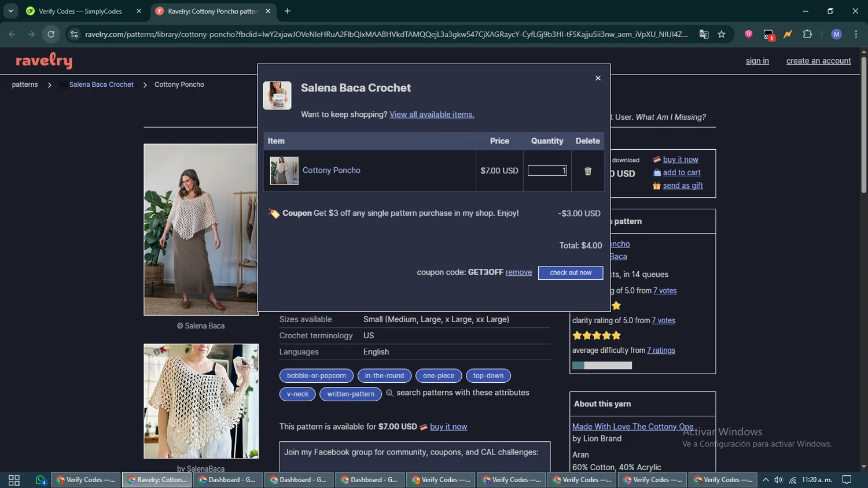The width and height of the screenshot is (868, 488).
Task: Open the Cottony Poncho item link in the cart
Action: tap(331, 170)
